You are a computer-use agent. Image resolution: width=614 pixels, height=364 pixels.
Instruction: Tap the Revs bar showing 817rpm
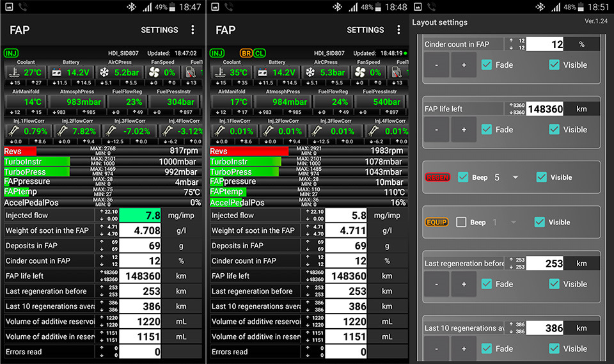pos(102,151)
